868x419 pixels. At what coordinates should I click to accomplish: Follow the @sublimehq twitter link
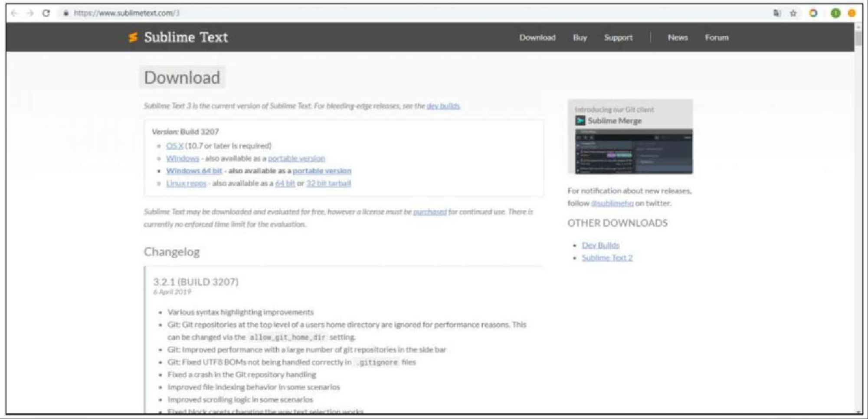[612, 203]
